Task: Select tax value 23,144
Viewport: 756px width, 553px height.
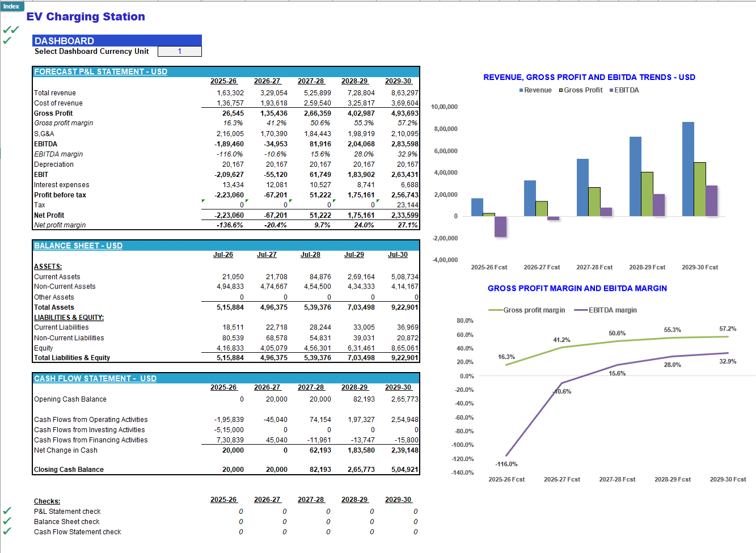Action: click(408, 205)
